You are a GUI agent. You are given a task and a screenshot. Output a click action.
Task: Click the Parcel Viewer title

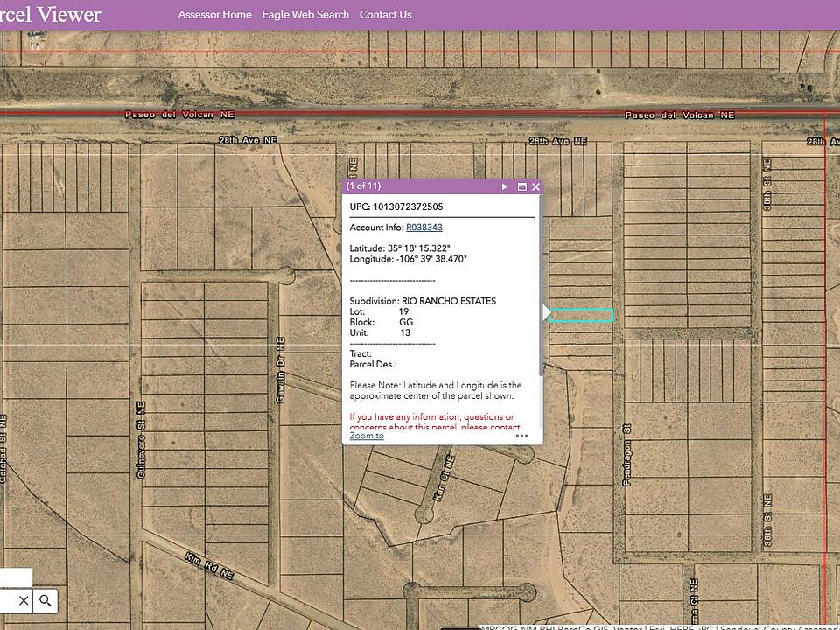(51, 15)
